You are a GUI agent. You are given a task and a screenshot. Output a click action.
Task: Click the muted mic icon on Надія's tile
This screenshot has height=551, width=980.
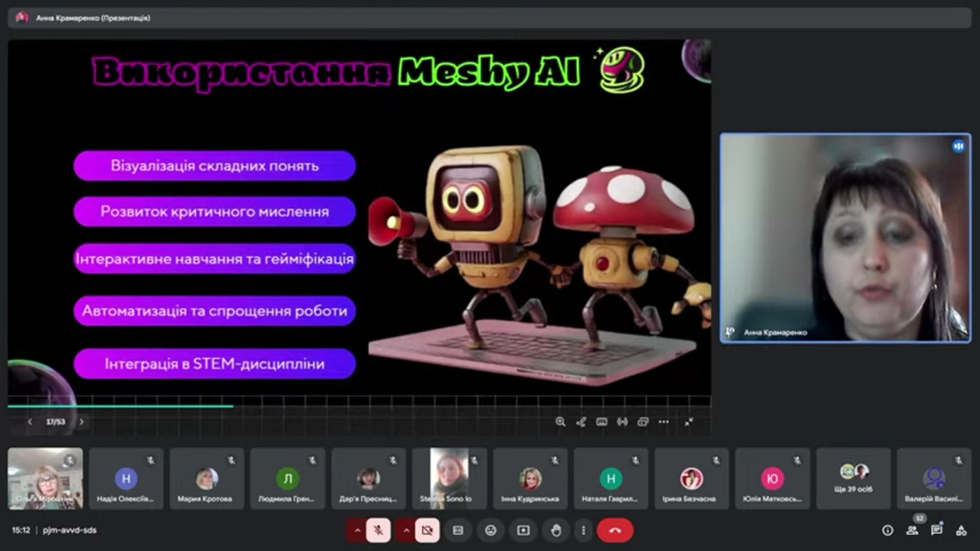[151, 460]
